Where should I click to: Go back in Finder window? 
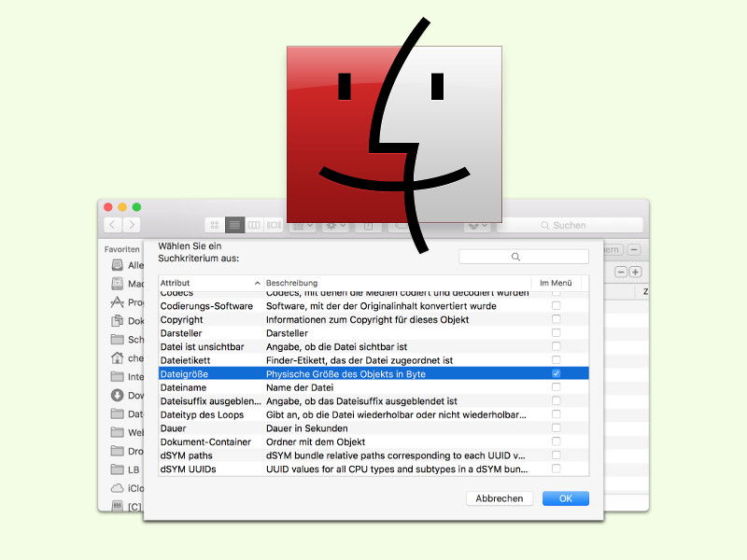click(113, 225)
